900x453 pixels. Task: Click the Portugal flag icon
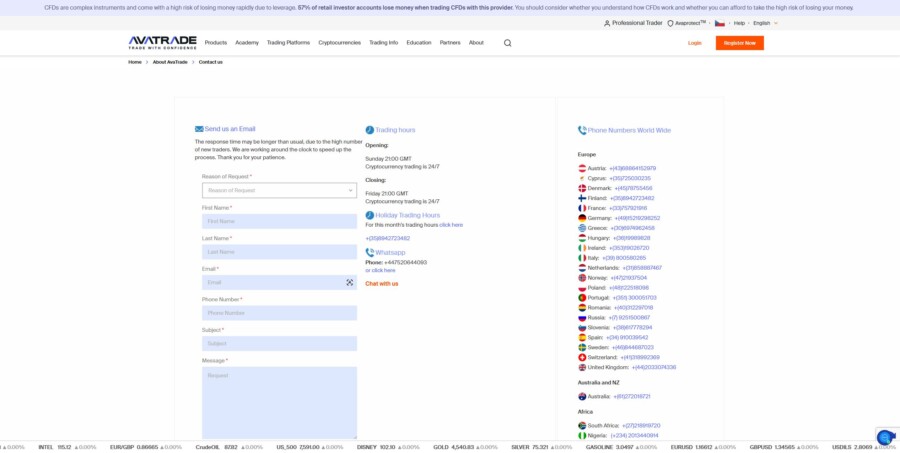(582, 298)
